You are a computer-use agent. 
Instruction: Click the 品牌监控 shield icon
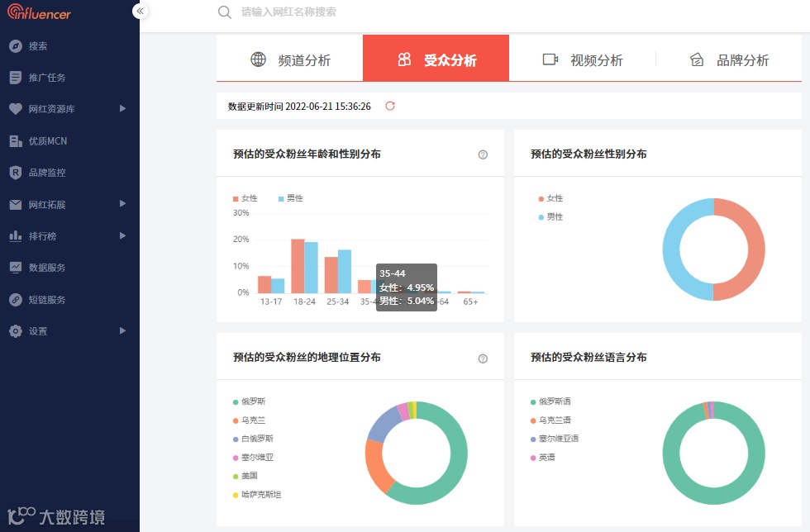[16, 173]
